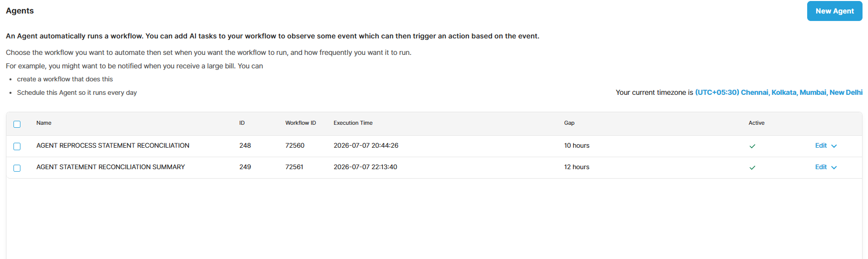Sort by the Name column header
This screenshot has height=259, width=868.
(44, 123)
